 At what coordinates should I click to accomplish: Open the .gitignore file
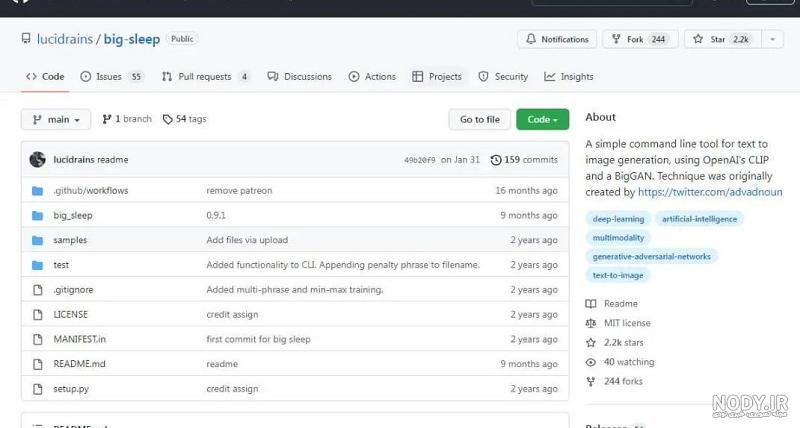point(73,289)
